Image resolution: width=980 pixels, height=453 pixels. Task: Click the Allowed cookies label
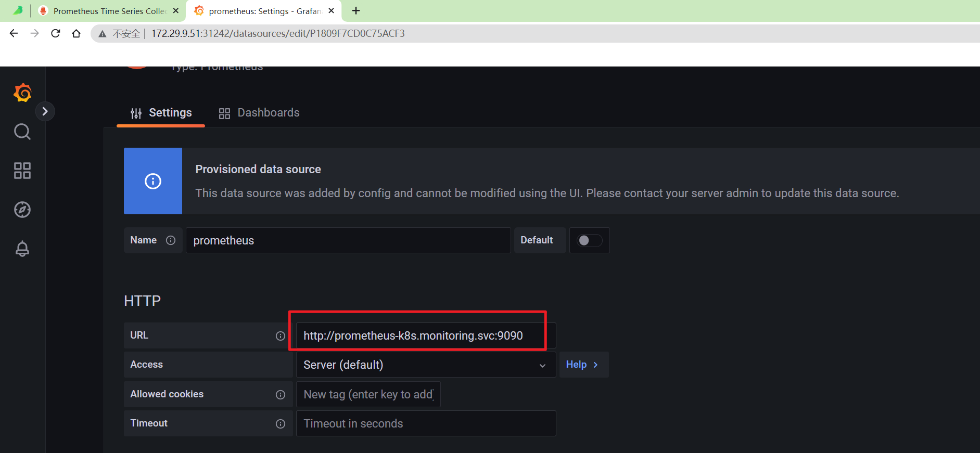tap(167, 394)
